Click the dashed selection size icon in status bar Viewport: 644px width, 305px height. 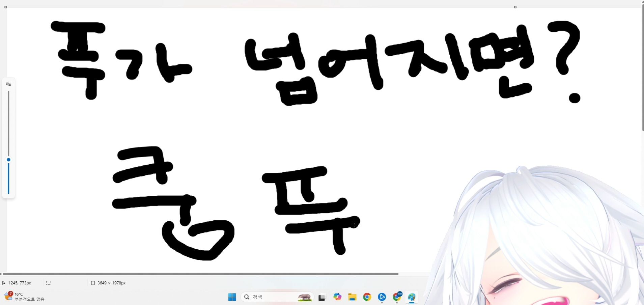click(48, 283)
